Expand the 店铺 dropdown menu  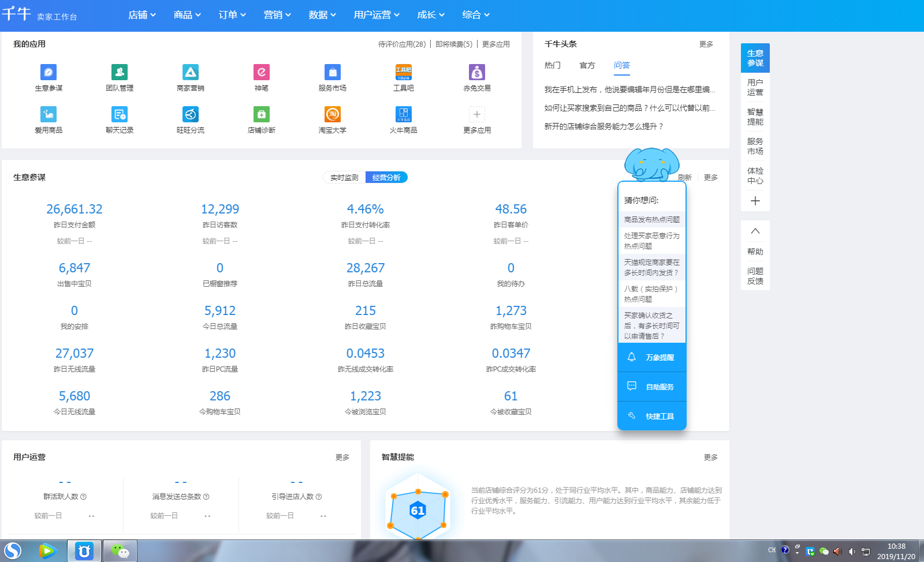point(142,15)
